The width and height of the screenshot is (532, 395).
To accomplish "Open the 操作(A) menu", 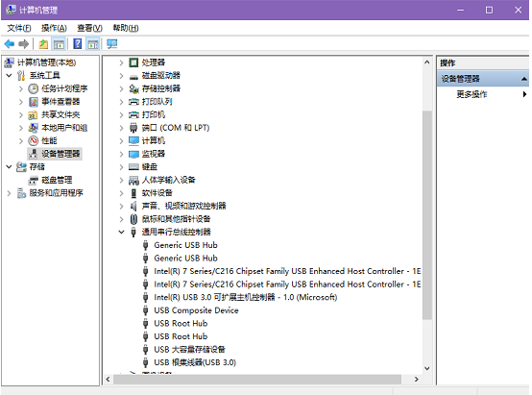I will tap(54, 28).
